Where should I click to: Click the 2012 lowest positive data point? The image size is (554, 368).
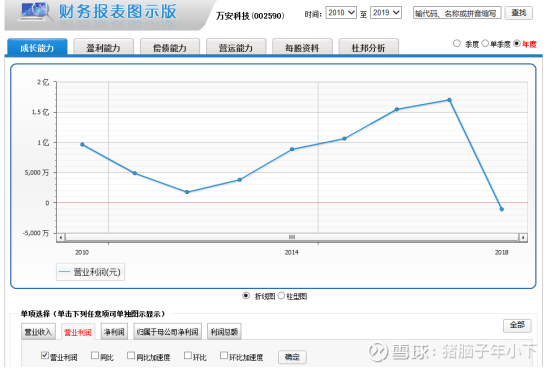point(187,192)
